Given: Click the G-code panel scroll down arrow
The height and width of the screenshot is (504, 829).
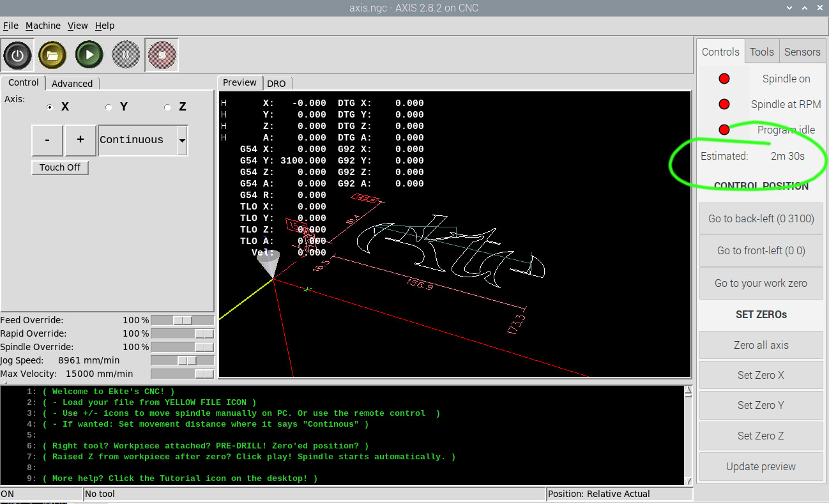Looking at the screenshot, I should click(688, 481).
